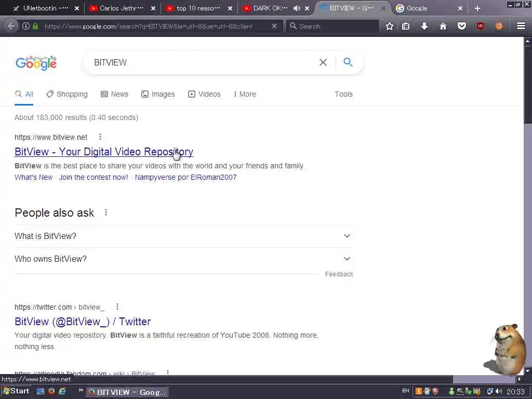Image resolution: width=532 pixels, height=399 pixels.
Task: Click the Feedback link
Action: pos(339,274)
